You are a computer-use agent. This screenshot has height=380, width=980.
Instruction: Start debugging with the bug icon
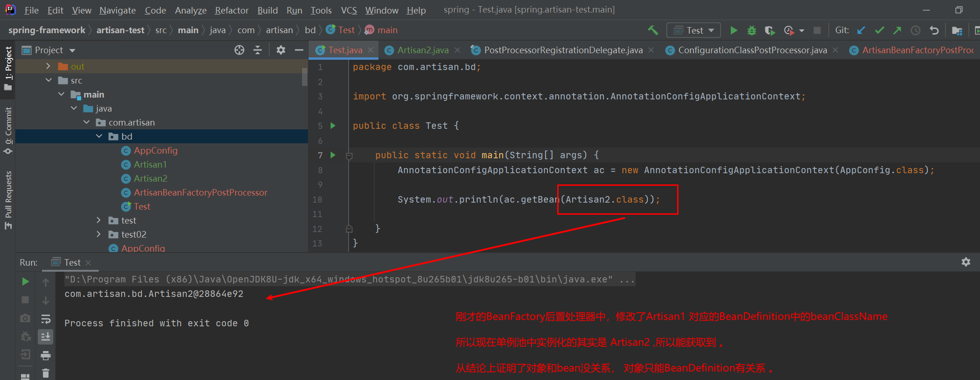[x=751, y=30]
